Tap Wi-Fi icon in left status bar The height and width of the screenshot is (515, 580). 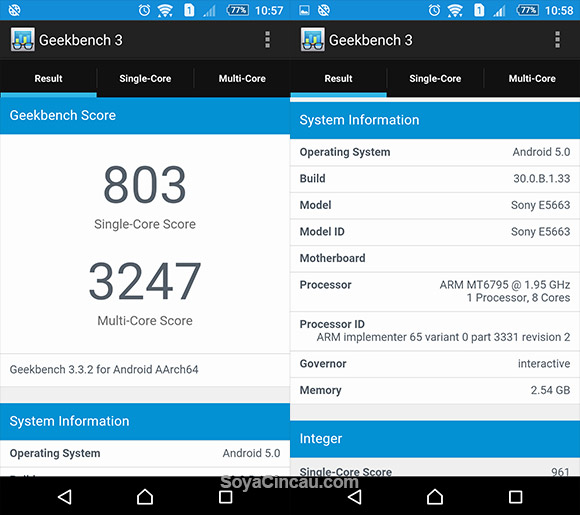[165, 10]
